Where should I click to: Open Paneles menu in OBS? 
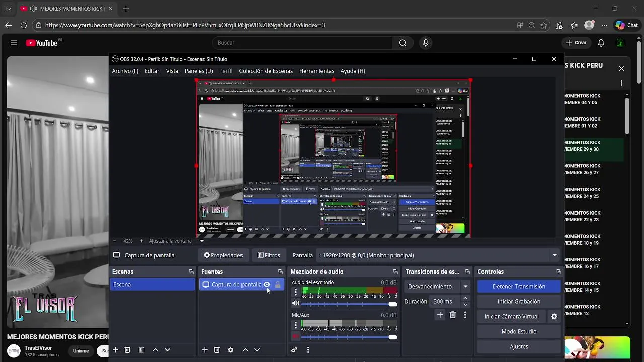(x=199, y=71)
